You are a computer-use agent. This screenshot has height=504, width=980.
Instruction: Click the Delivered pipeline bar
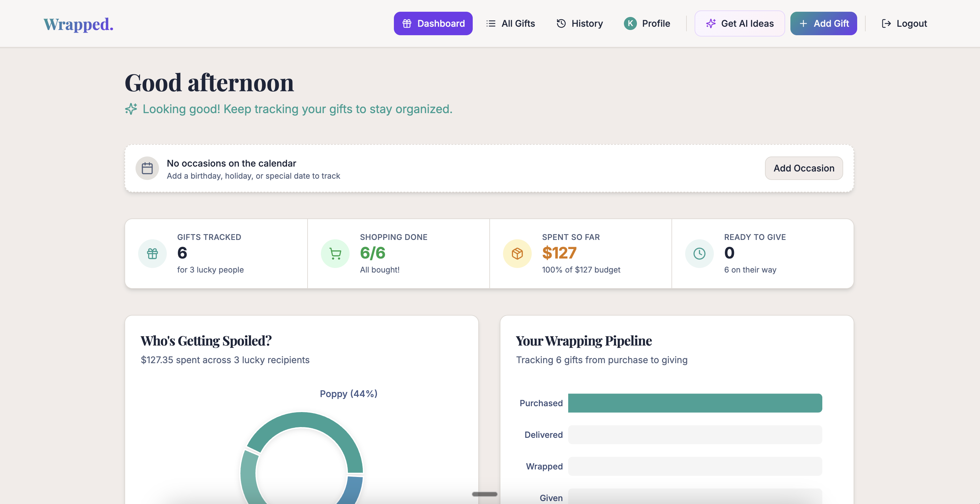coord(695,435)
